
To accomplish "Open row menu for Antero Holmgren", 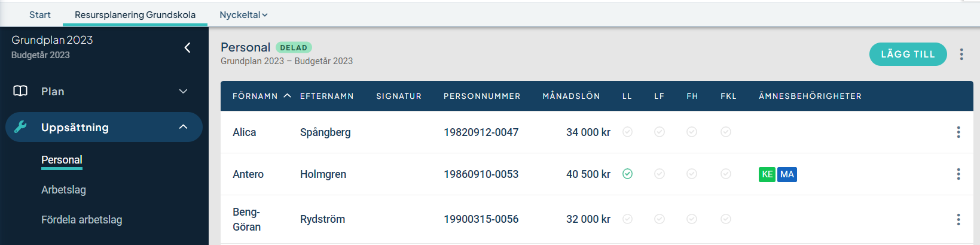I will (958, 174).
